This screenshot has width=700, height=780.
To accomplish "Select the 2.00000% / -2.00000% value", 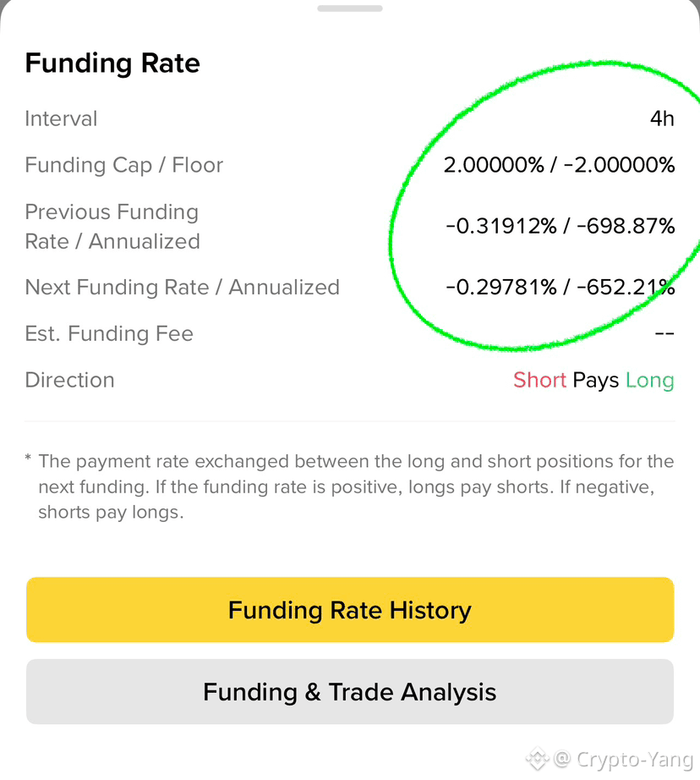I will [560, 165].
